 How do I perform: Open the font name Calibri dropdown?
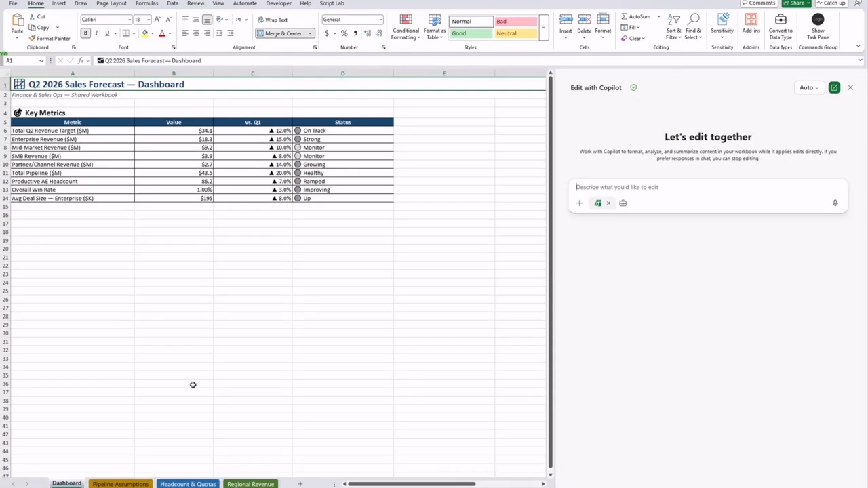[129, 20]
